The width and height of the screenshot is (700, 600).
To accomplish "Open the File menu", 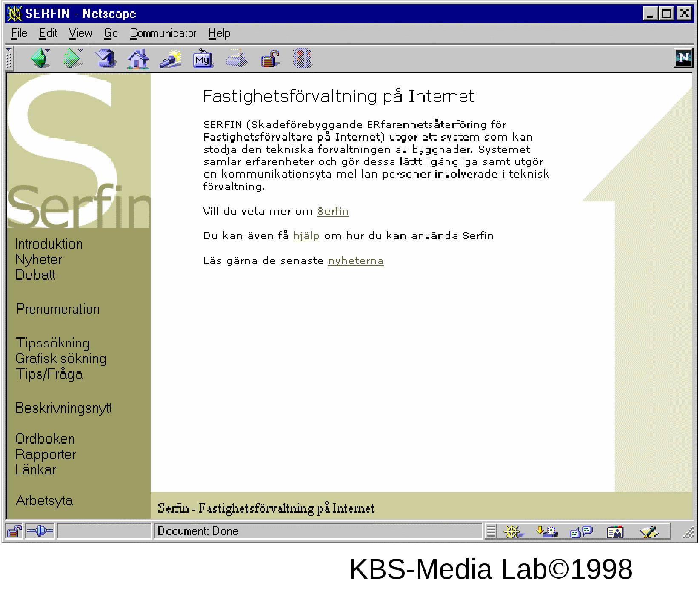I will tap(19, 33).
